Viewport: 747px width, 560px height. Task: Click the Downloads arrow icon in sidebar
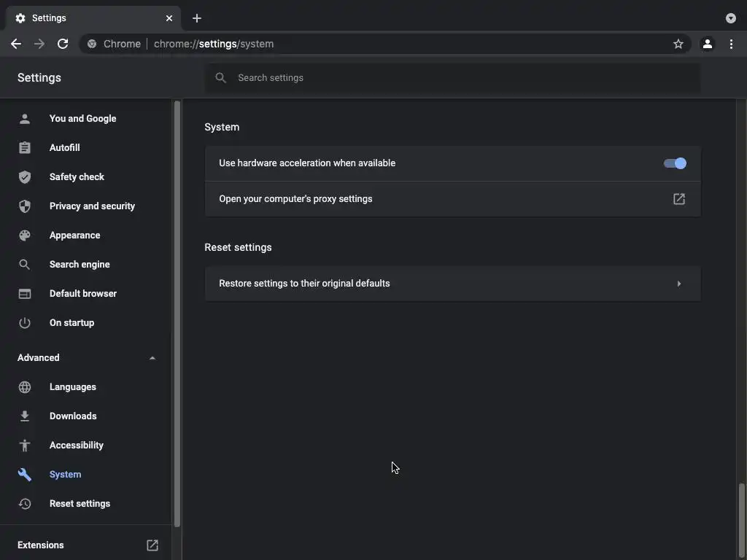point(25,416)
